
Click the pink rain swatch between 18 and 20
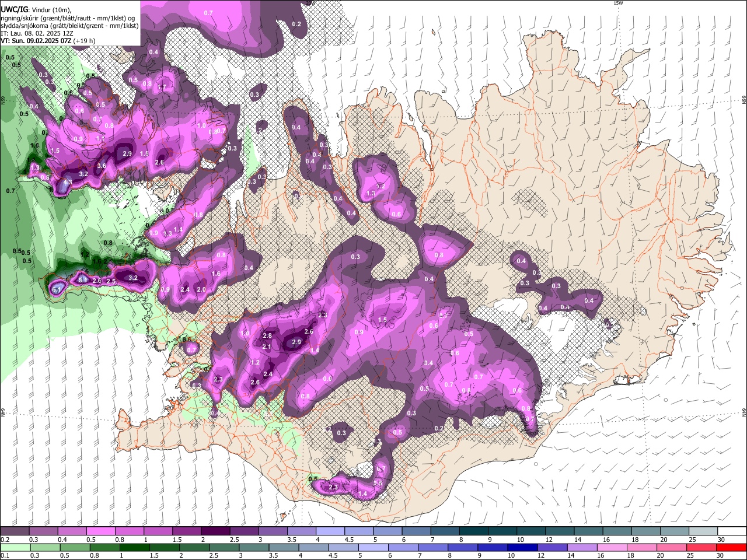642,547
